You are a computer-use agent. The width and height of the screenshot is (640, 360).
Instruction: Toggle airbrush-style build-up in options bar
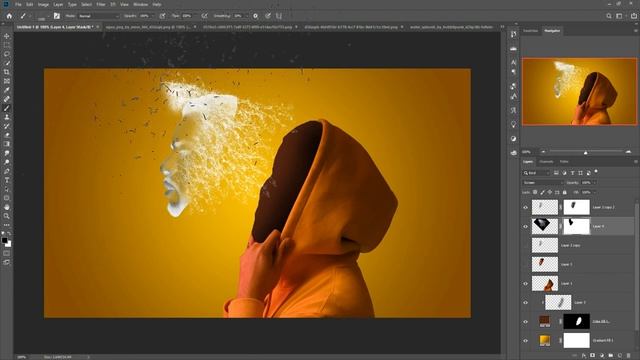coord(204,16)
